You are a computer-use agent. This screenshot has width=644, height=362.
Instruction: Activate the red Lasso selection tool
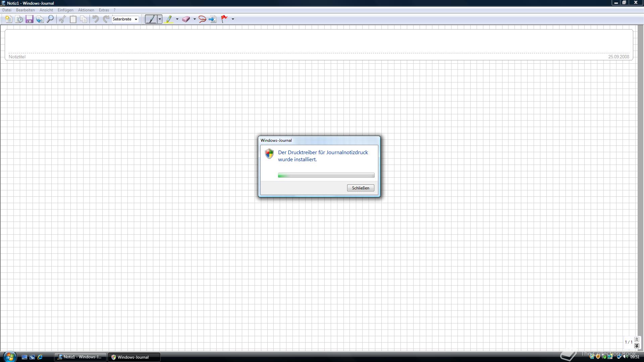click(x=202, y=19)
